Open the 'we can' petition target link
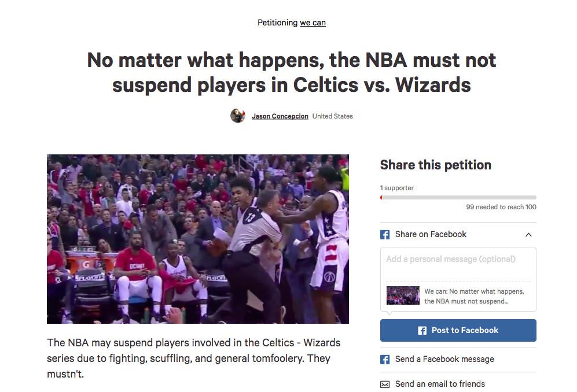The height and width of the screenshot is (392, 577). [x=313, y=23]
